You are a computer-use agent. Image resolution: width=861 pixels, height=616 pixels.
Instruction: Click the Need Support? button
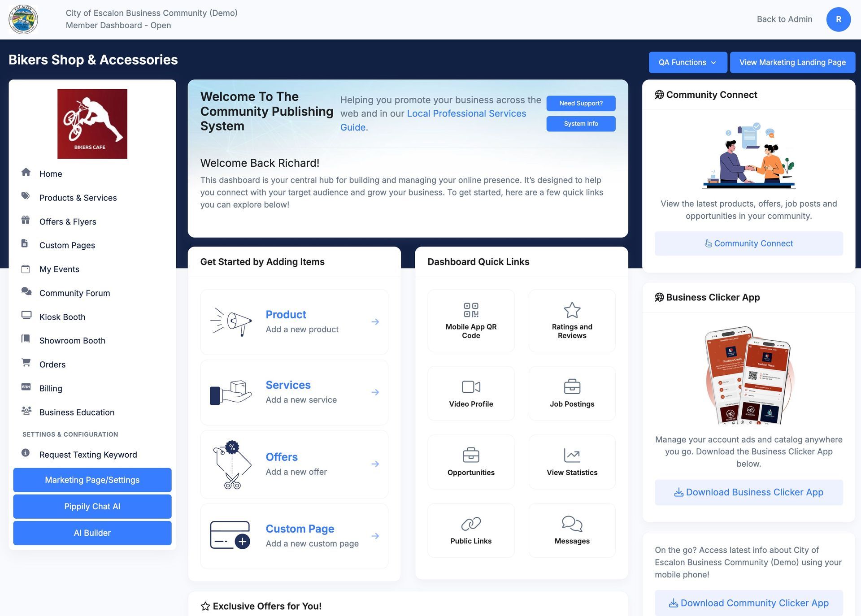coord(581,103)
